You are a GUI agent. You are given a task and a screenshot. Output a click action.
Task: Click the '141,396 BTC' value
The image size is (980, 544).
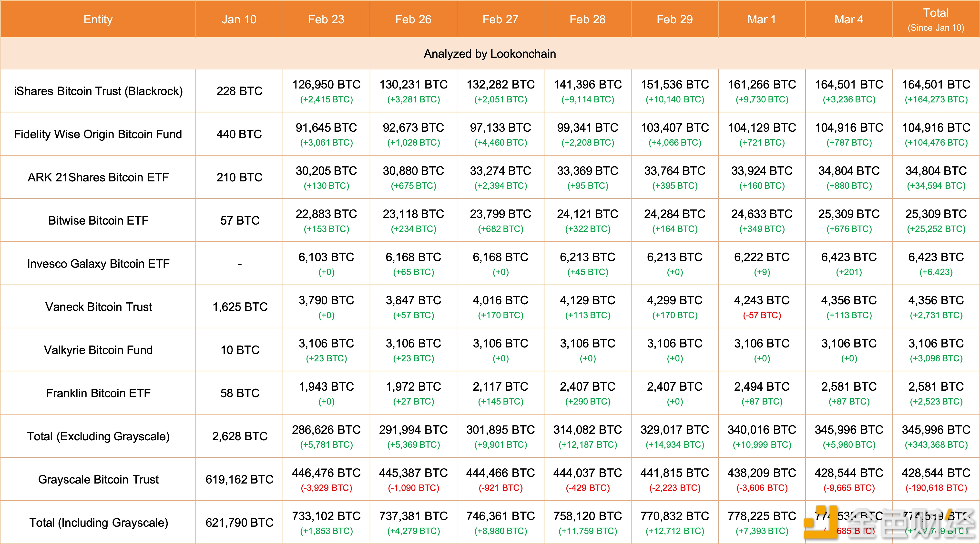pyautogui.click(x=587, y=84)
